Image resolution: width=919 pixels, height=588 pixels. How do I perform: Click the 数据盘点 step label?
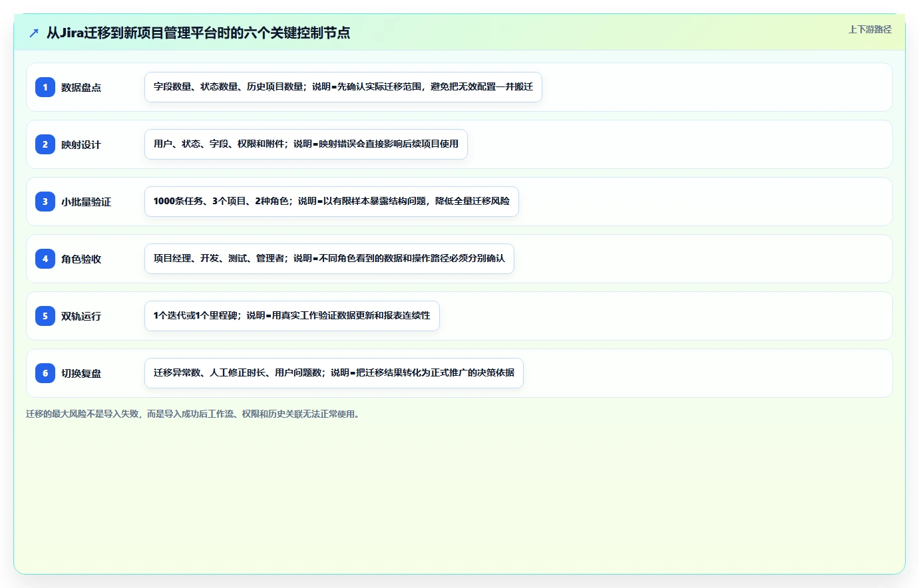click(81, 87)
